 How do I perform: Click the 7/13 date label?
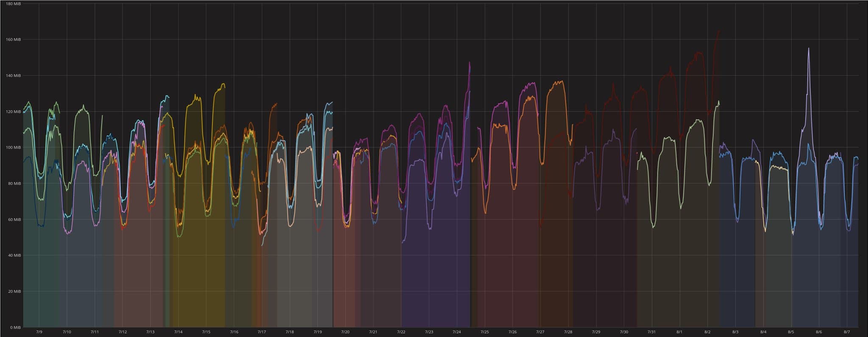tap(150, 332)
